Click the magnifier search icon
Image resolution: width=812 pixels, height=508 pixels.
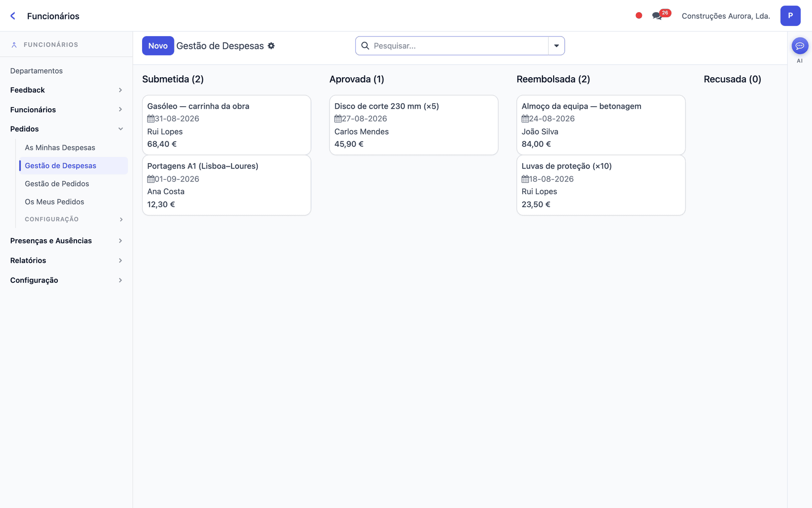(365, 46)
